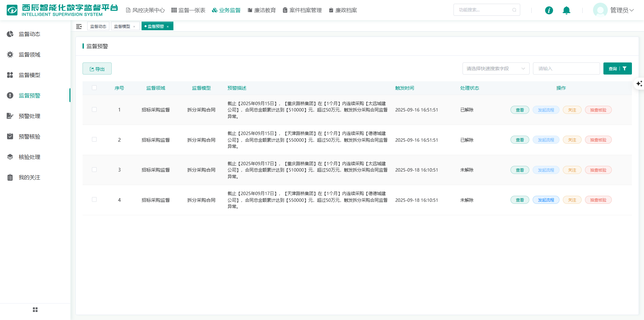Go to 预警处理 in the sidebar
This screenshot has width=644, height=320.
pyautogui.click(x=30, y=116)
